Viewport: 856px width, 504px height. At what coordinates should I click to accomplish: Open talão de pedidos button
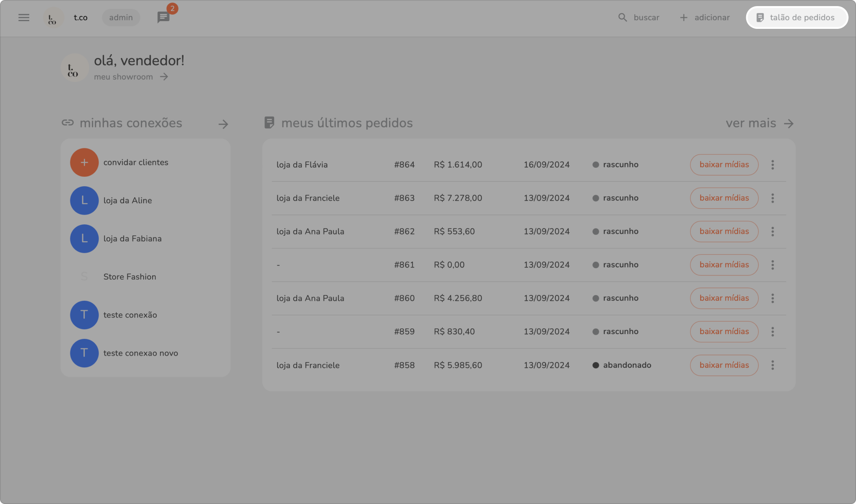(797, 17)
